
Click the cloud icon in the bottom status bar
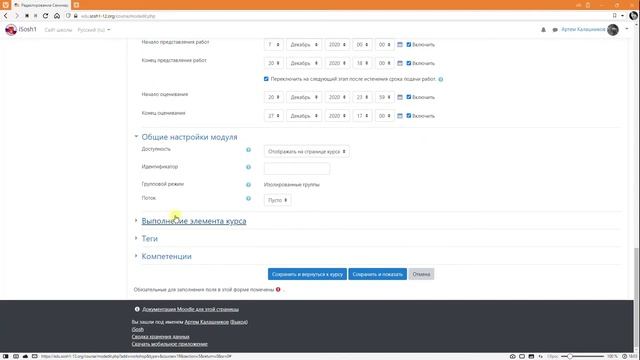pos(25,356)
